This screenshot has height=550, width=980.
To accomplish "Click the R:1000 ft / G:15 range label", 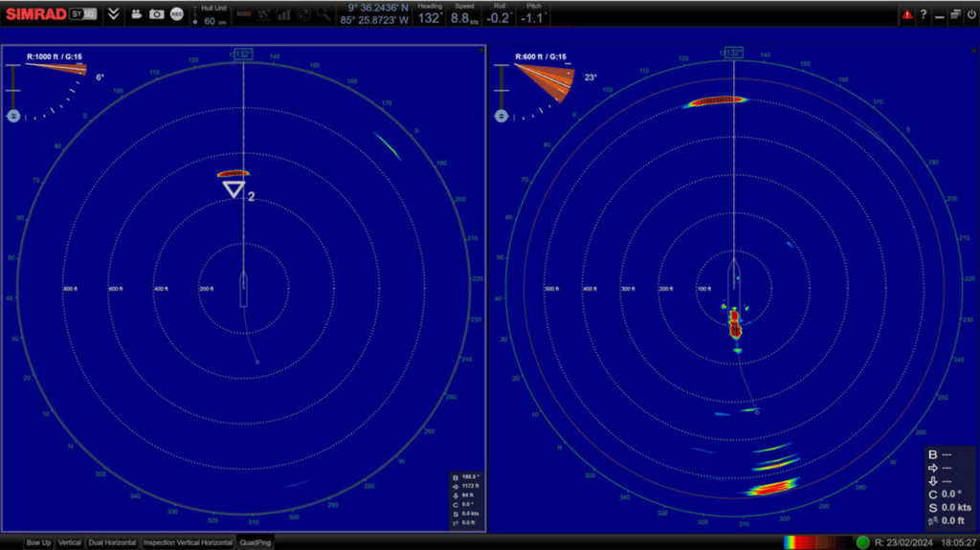I will 55,56.
